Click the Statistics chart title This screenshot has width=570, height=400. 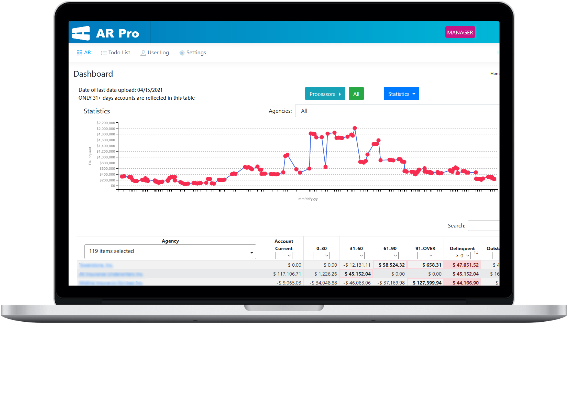coord(97,111)
